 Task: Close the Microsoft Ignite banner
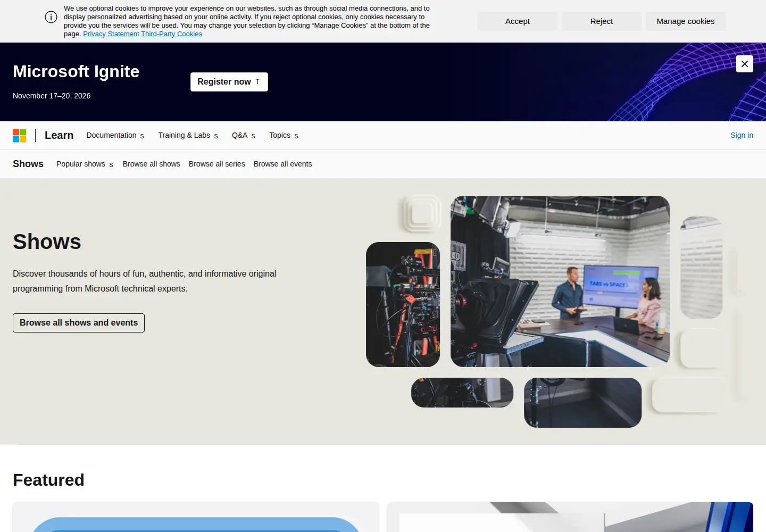pos(745,64)
